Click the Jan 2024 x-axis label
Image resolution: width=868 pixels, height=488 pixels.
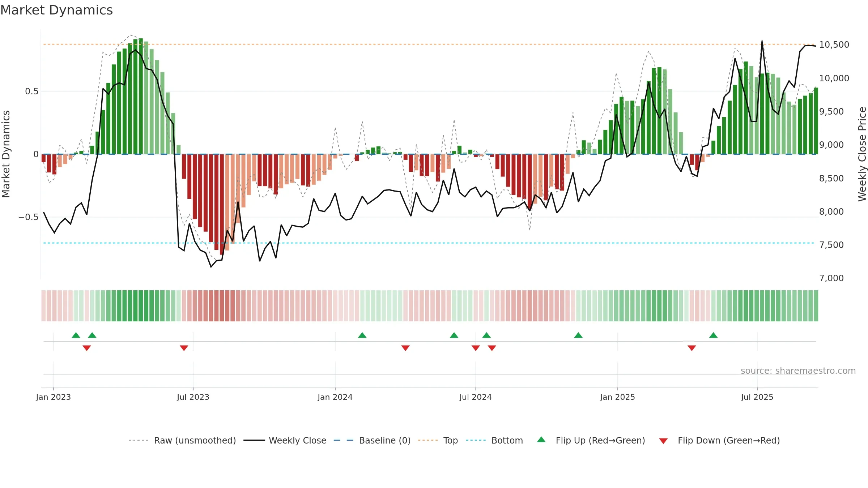point(335,397)
